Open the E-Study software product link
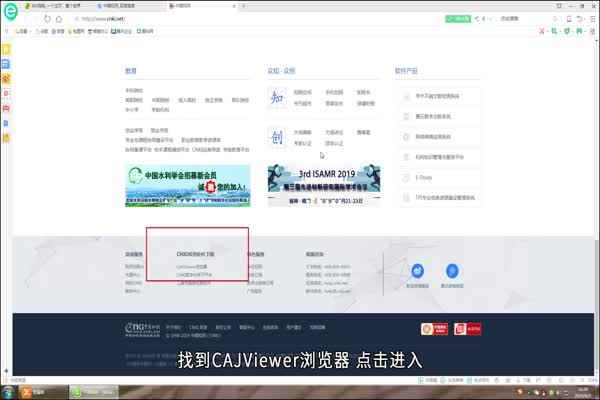The height and width of the screenshot is (400, 600). pos(424,178)
